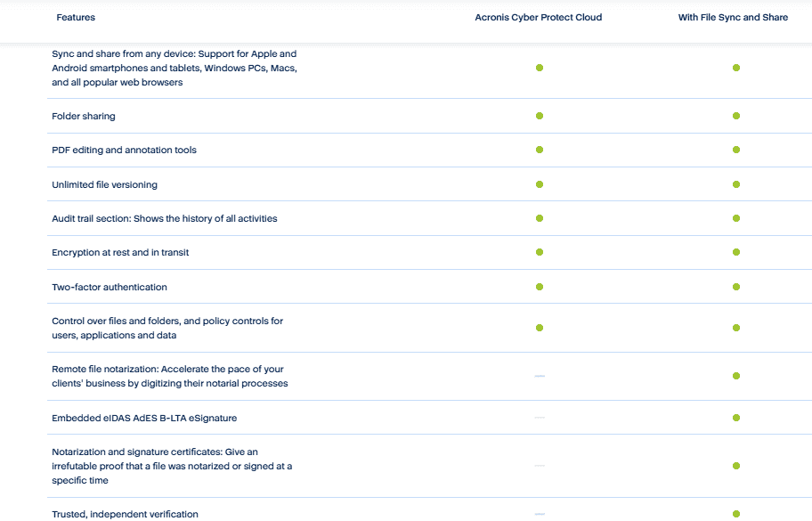Click Acronis Cyber Protect Cloud dot for Folder sharing
812x521 pixels.
tap(540, 116)
